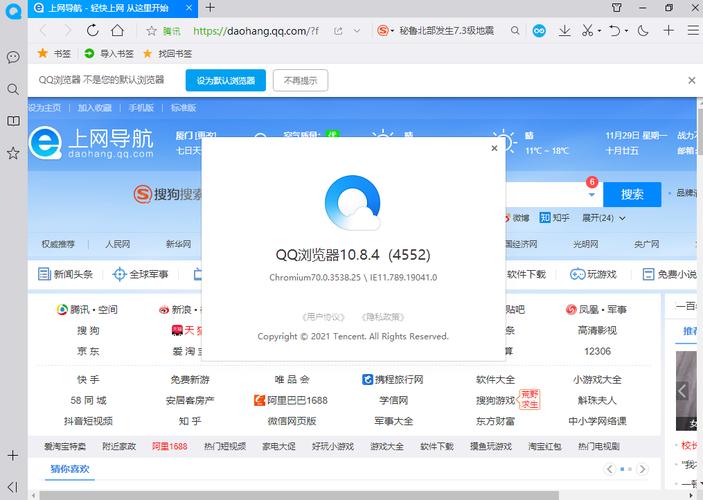The image size is (703, 500).
Task: Open the 搜狗游戏 link
Action: point(495,400)
